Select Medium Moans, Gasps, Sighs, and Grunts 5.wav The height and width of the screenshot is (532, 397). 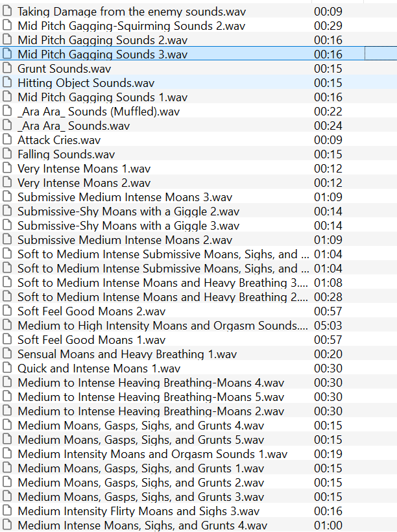pyautogui.click(x=141, y=440)
